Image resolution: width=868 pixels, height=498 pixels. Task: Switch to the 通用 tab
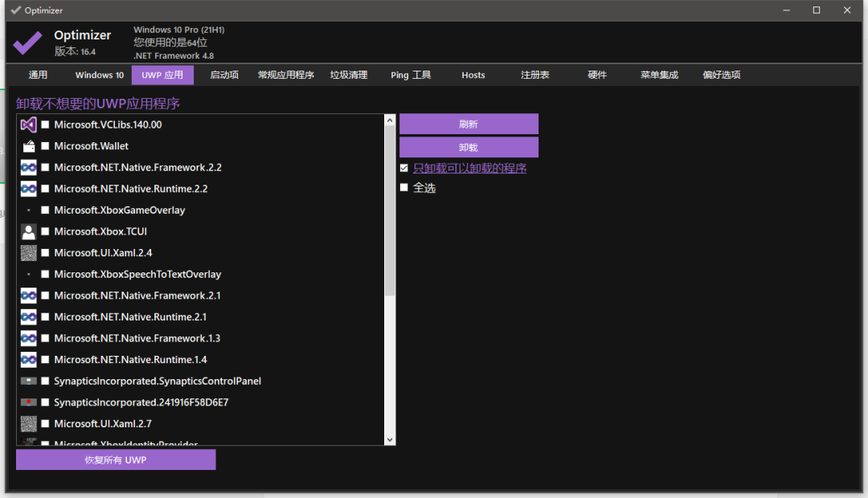point(39,75)
